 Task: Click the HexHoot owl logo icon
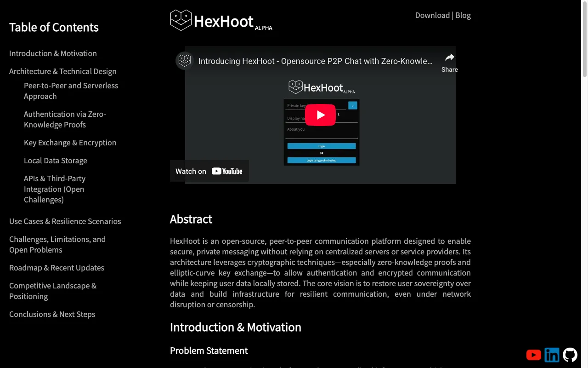[181, 20]
